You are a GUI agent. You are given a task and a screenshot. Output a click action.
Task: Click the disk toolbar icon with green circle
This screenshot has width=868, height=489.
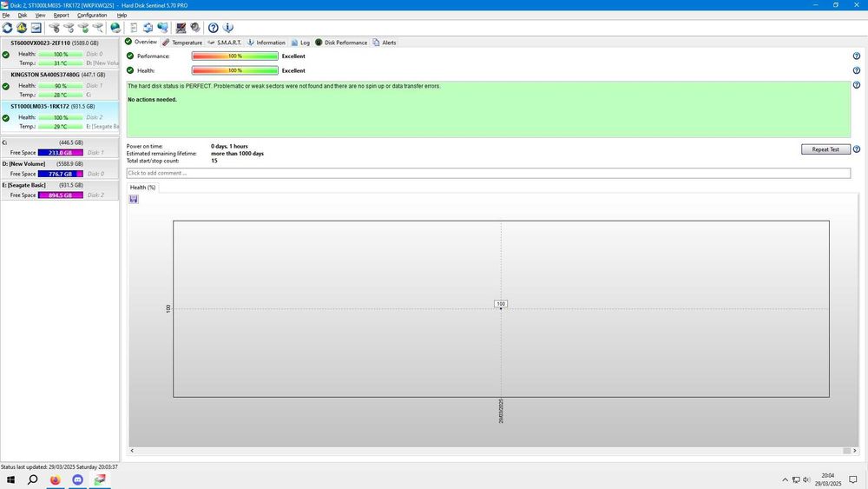(83, 28)
